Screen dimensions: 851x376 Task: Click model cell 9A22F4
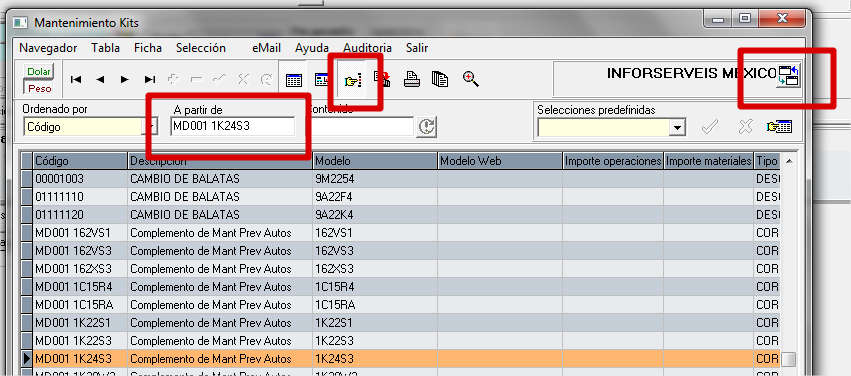[375, 196]
